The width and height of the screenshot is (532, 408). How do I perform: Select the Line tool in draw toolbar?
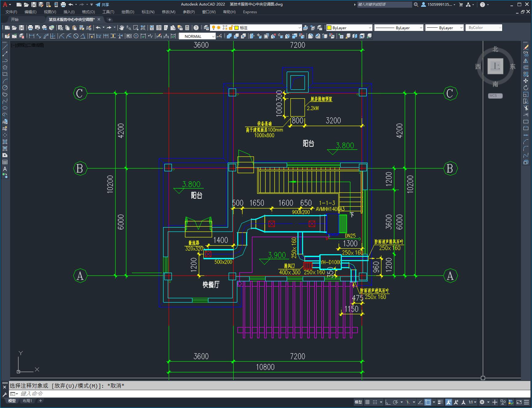(5, 47)
